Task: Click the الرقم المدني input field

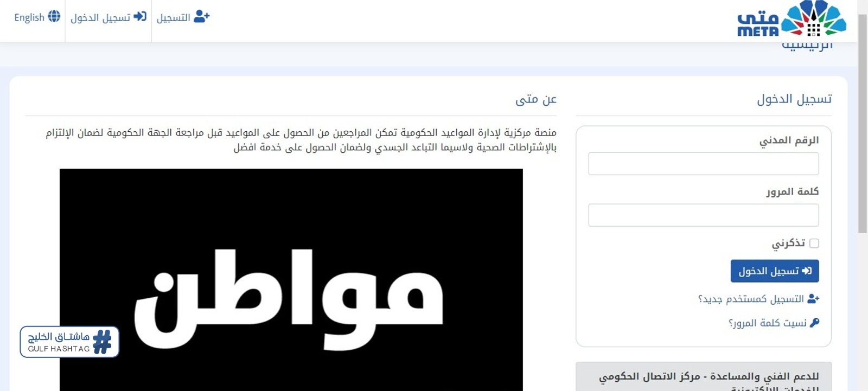Action: (x=704, y=164)
